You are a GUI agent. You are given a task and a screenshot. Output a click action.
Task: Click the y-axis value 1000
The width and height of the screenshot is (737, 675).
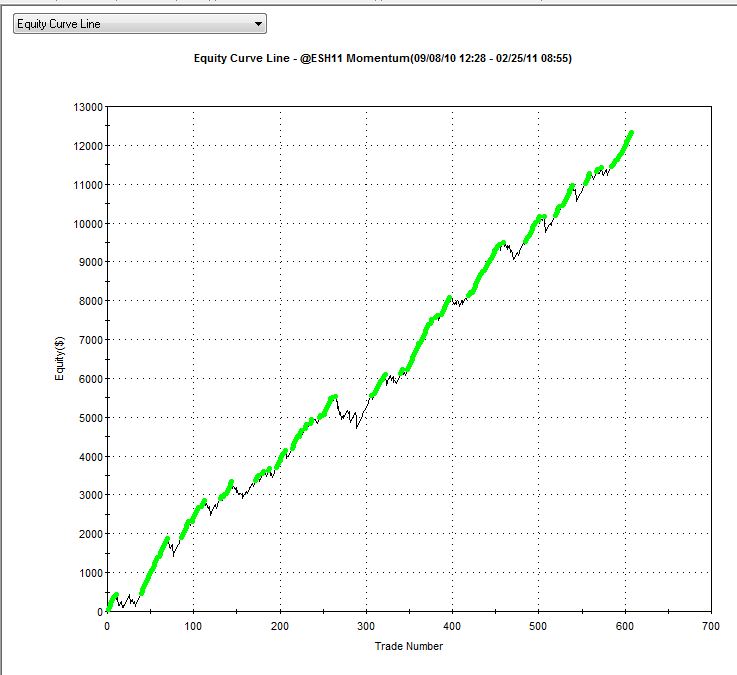[x=91, y=573]
